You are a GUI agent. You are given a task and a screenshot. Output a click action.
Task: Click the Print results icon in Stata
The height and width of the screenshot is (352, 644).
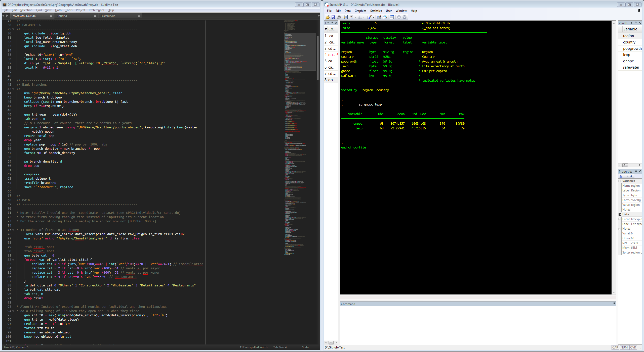click(339, 17)
